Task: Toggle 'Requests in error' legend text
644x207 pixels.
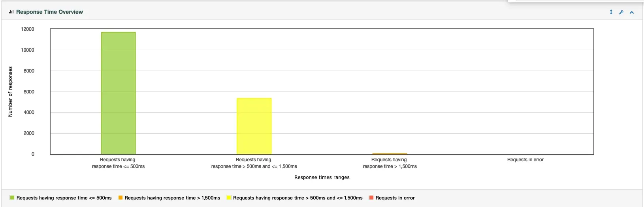Action: [x=395, y=198]
